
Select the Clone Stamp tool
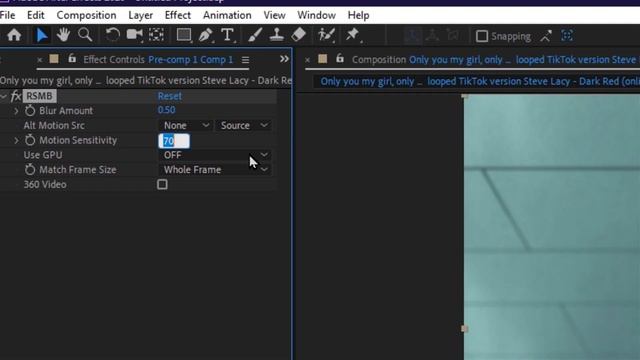(x=277, y=35)
